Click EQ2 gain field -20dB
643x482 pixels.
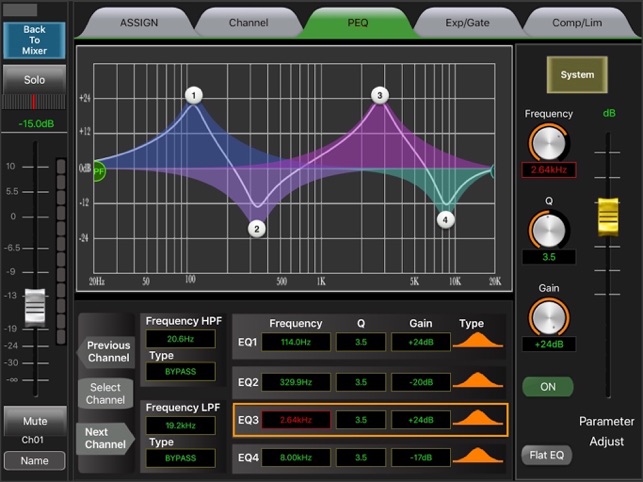tap(421, 382)
